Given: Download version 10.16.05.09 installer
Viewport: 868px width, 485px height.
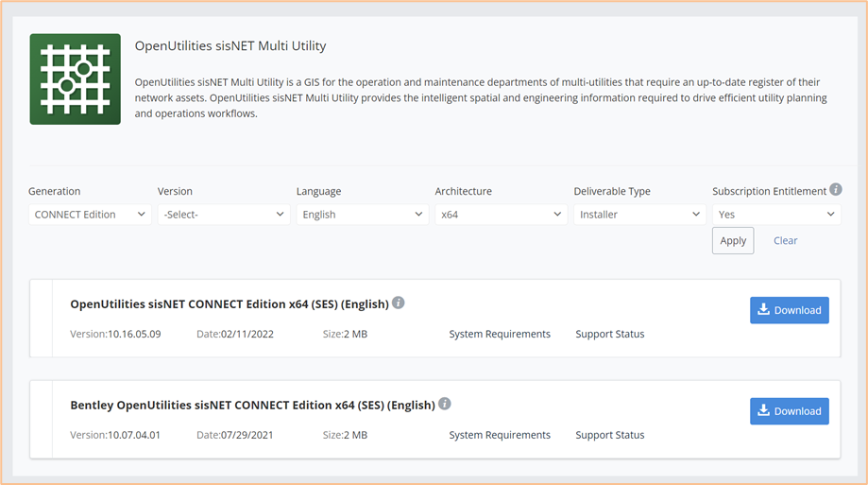Looking at the screenshot, I should pos(790,310).
